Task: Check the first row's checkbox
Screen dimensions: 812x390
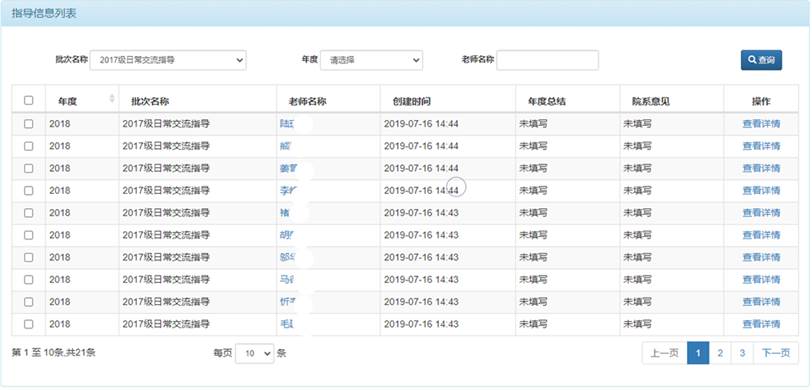Action: click(x=28, y=124)
